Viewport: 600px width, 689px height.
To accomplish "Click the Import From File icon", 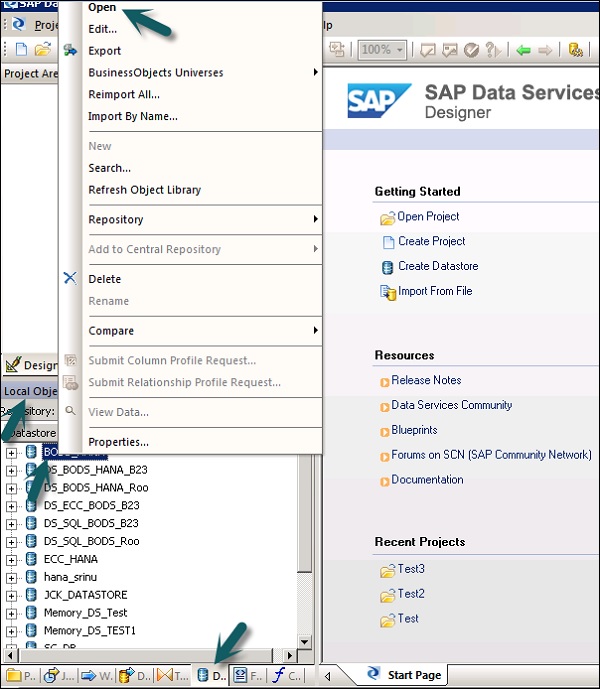I will coord(388,292).
